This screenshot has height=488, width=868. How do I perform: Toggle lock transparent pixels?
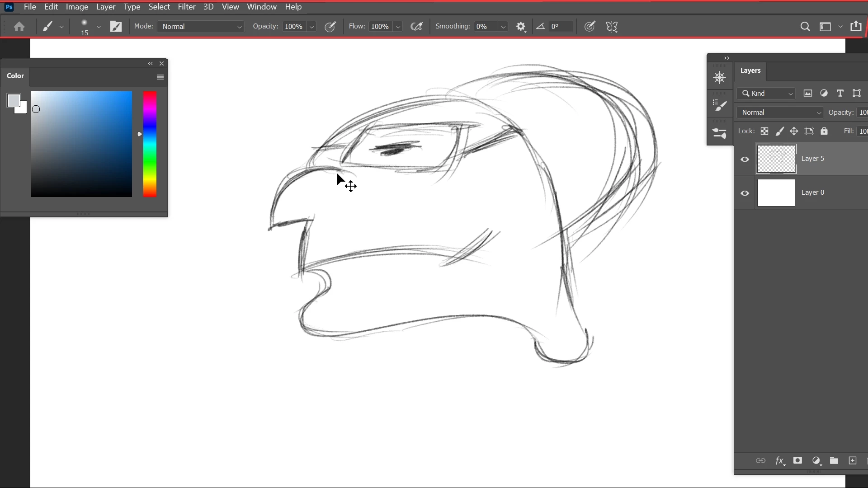click(764, 131)
